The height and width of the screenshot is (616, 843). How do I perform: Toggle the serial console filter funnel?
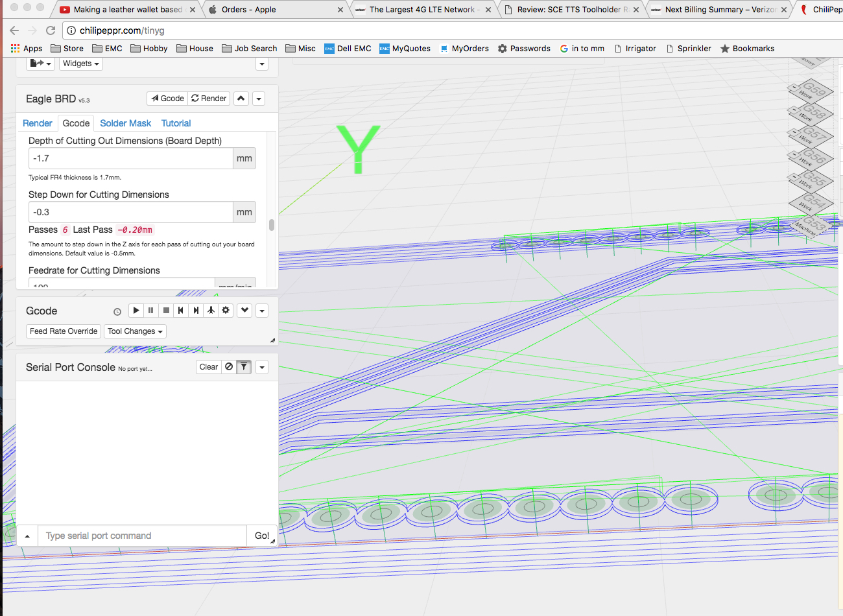click(x=244, y=367)
